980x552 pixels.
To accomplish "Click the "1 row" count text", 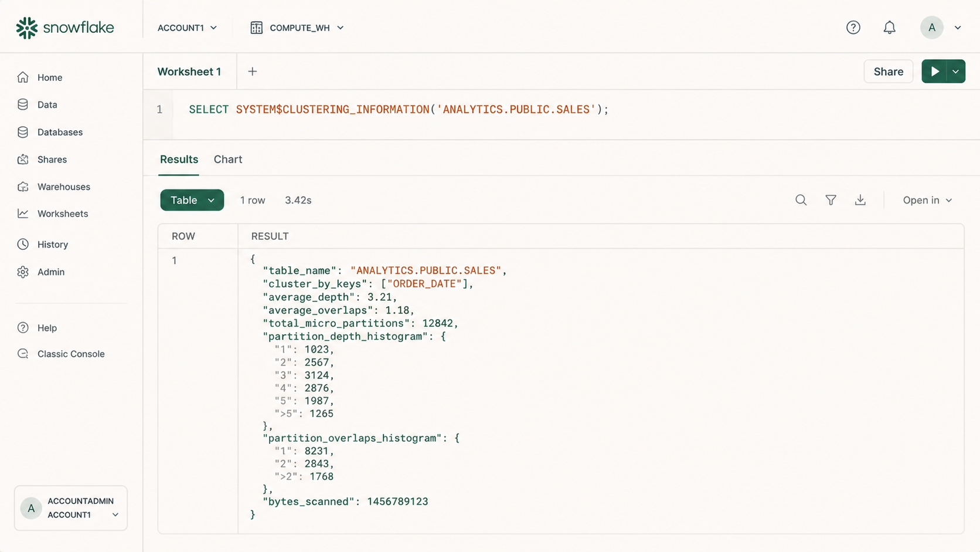I will click(253, 200).
